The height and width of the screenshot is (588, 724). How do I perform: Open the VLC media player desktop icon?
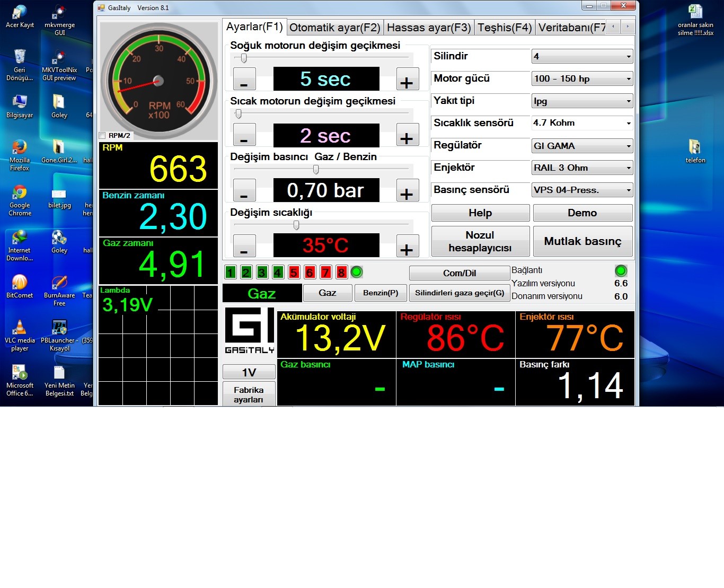click(x=20, y=329)
